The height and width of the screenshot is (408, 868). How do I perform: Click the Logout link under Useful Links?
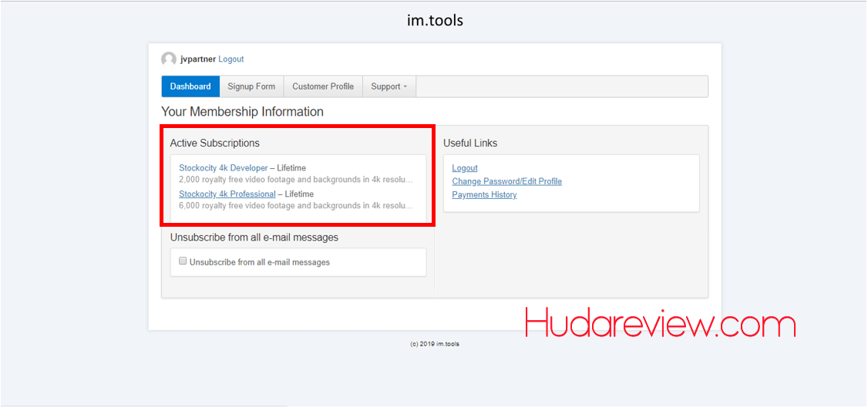(x=465, y=168)
